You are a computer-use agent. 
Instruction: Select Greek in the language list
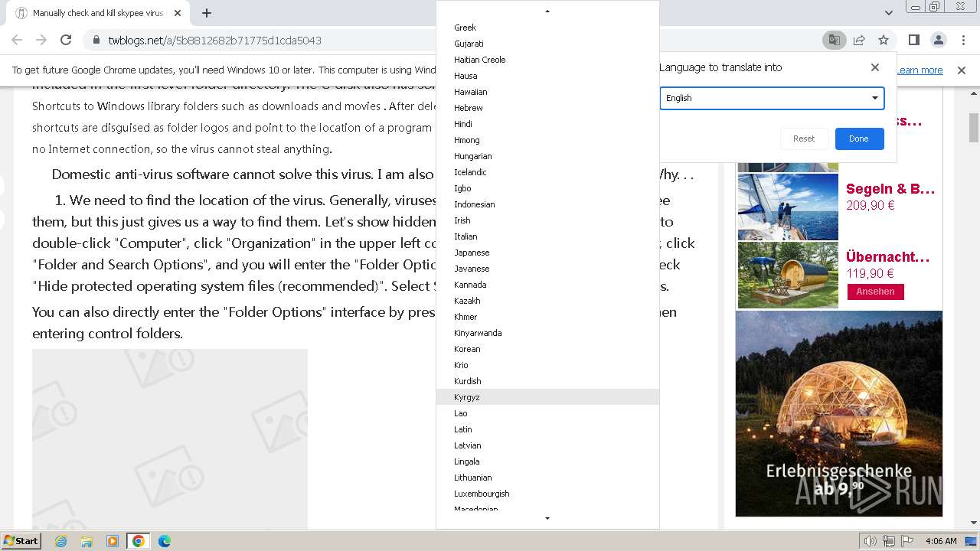(547, 28)
